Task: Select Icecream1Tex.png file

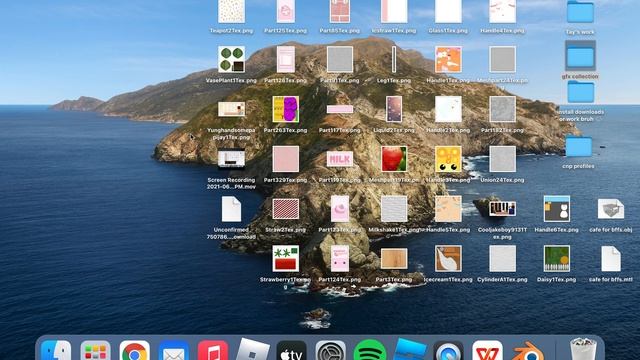Action: point(448,258)
